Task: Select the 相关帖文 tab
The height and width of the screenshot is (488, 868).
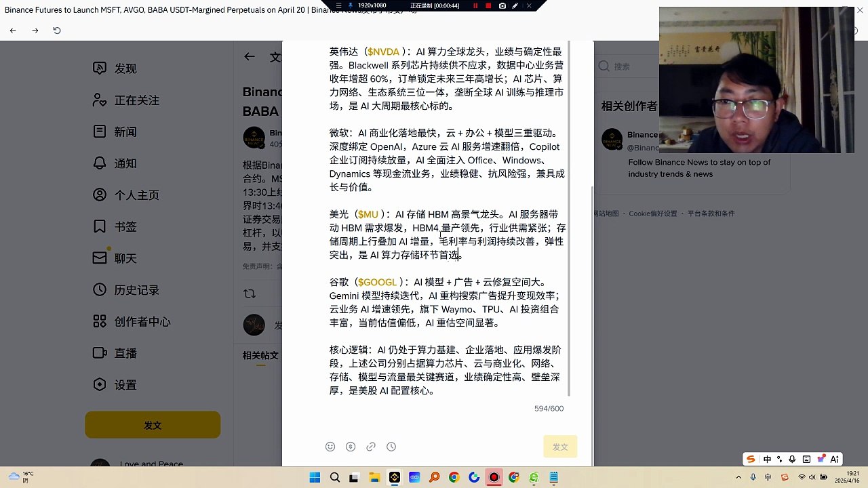Action: pyautogui.click(x=260, y=355)
